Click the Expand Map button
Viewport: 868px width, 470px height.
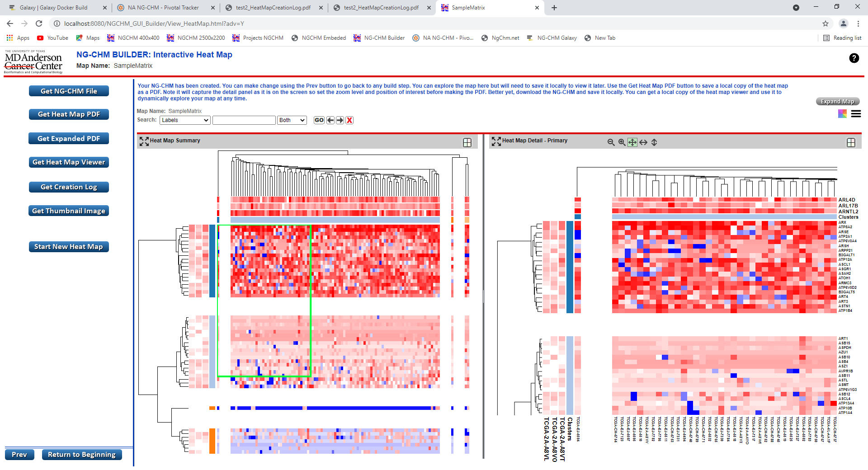[838, 102]
